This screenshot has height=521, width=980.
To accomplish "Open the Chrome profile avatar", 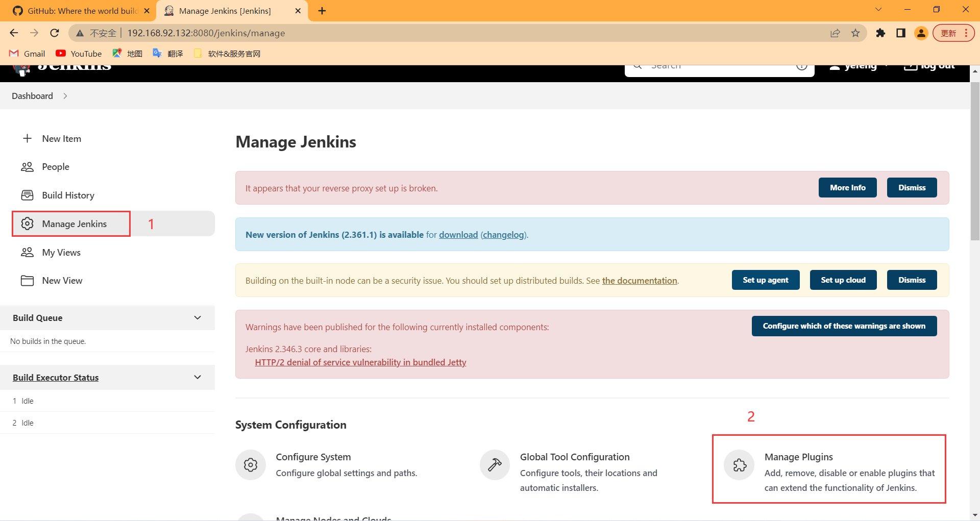I will [921, 33].
